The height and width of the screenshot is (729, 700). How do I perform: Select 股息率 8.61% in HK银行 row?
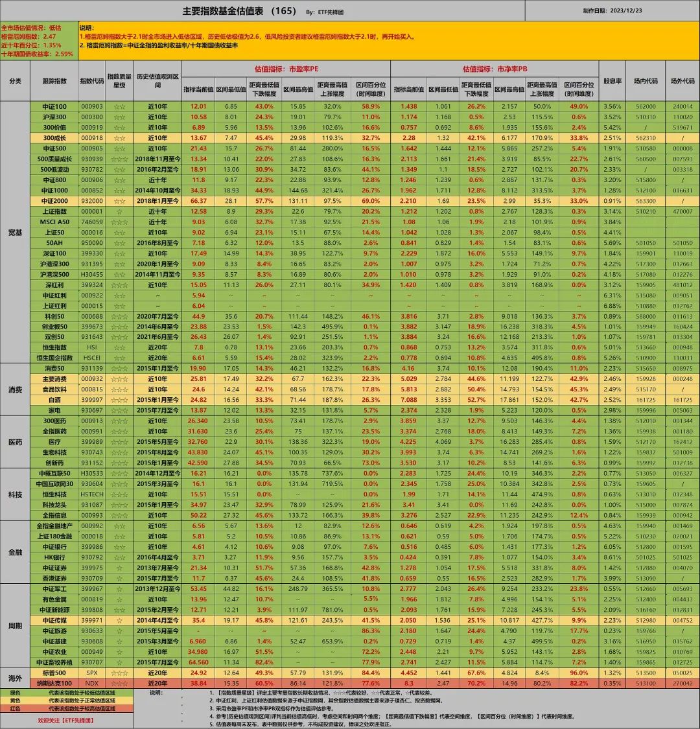coord(612,557)
